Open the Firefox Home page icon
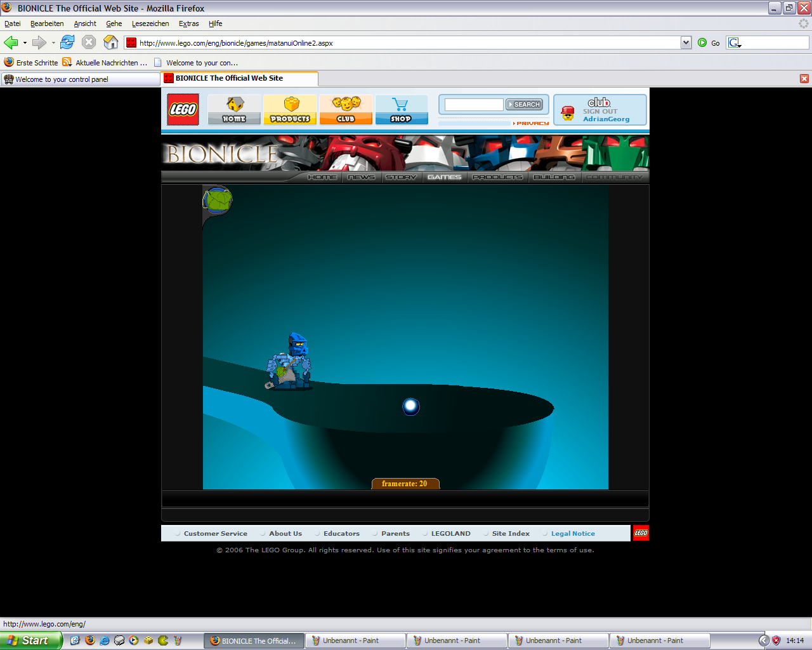Viewport: 812px width, 650px height. coord(111,43)
